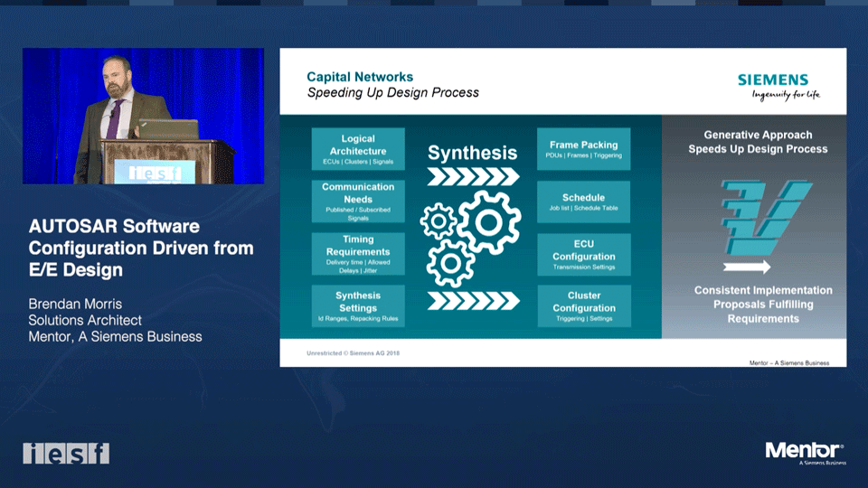
Task: Click the small left gear icon
Action: click(x=439, y=221)
